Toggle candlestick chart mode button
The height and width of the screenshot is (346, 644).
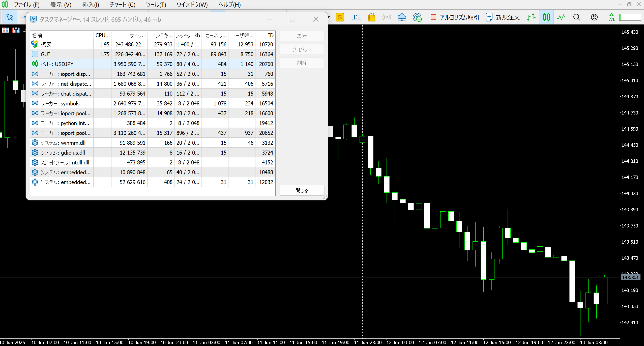click(546, 17)
